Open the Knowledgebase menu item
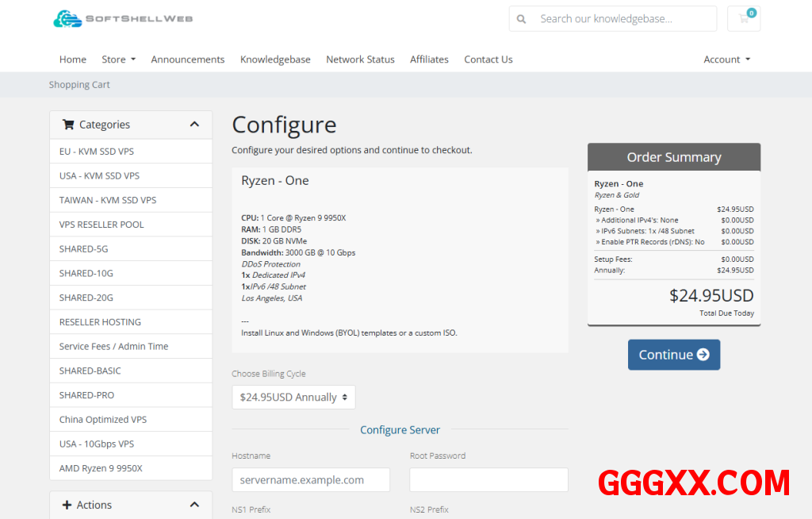The width and height of the screenshot is (812, 519). pos(275,60)
